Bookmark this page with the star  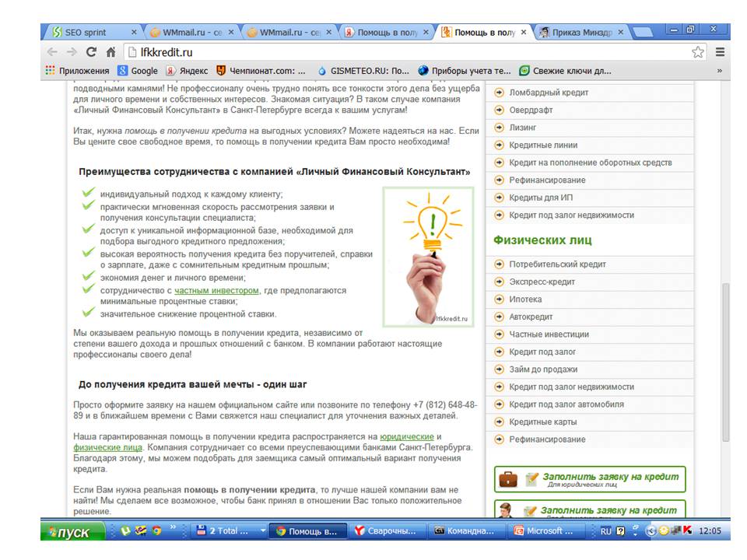[x=697, y=52]
